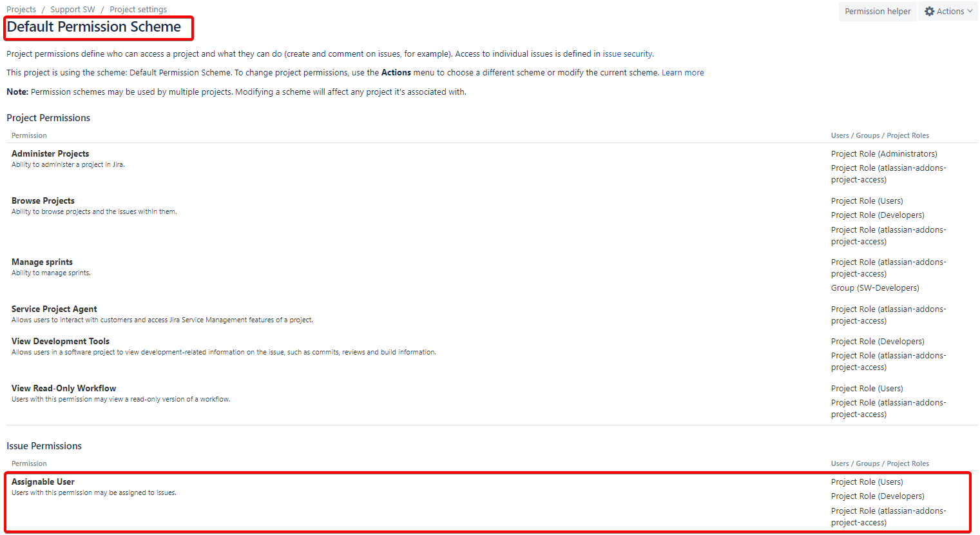Image resolution: width=980 pixels, height=535 pixels.
Task: Open the Actions dropdown arrow
Action: click(x=970, y=11)
